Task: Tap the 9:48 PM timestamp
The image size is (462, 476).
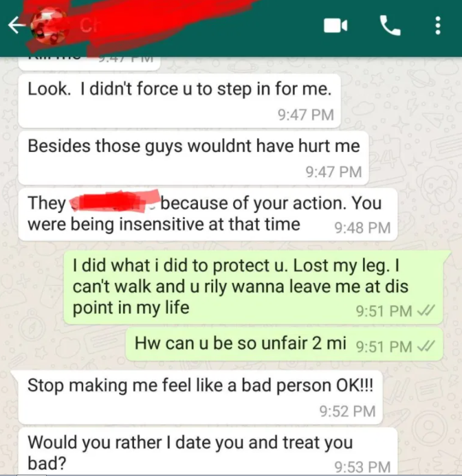Action: 362,227
